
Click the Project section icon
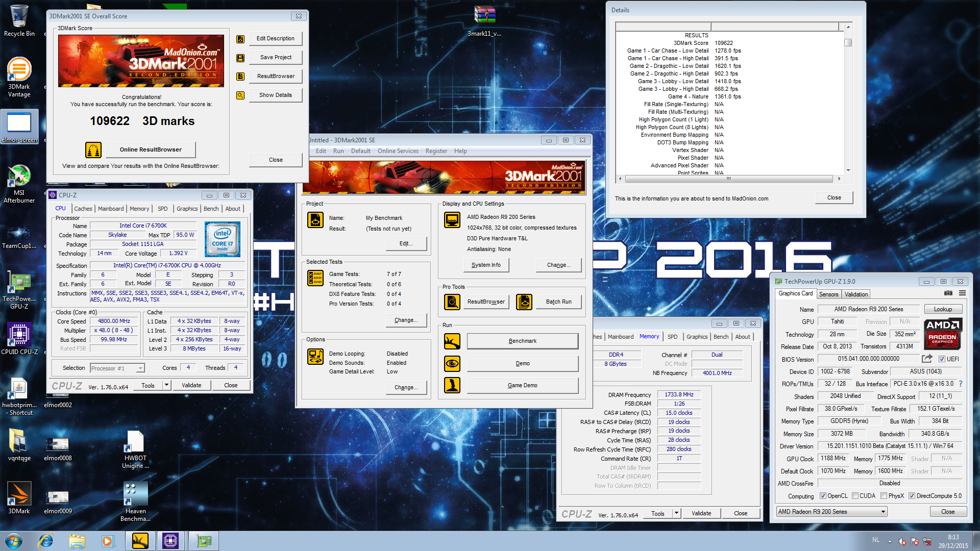pos(315,219)
